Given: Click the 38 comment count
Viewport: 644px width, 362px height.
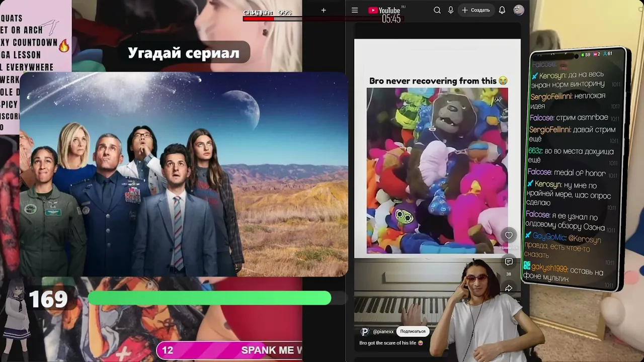Looking at the screenshot, I should pos(509,274).
